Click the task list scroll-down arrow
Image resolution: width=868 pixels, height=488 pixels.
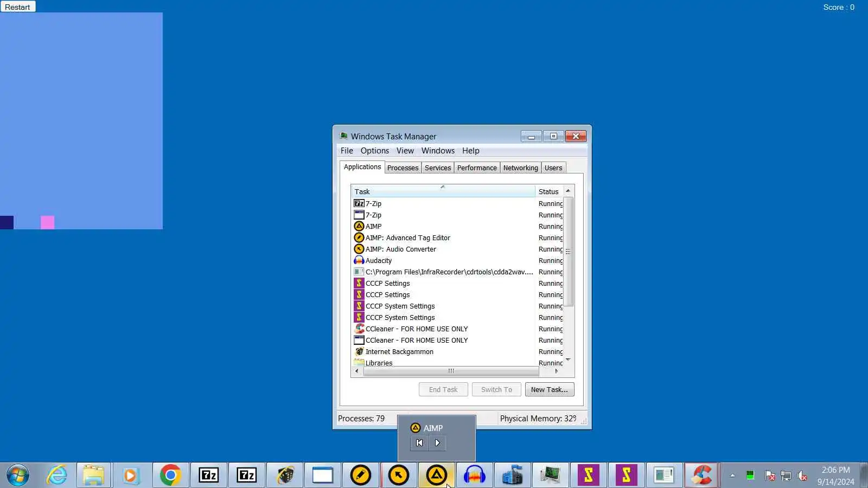(x=568, y=359)
